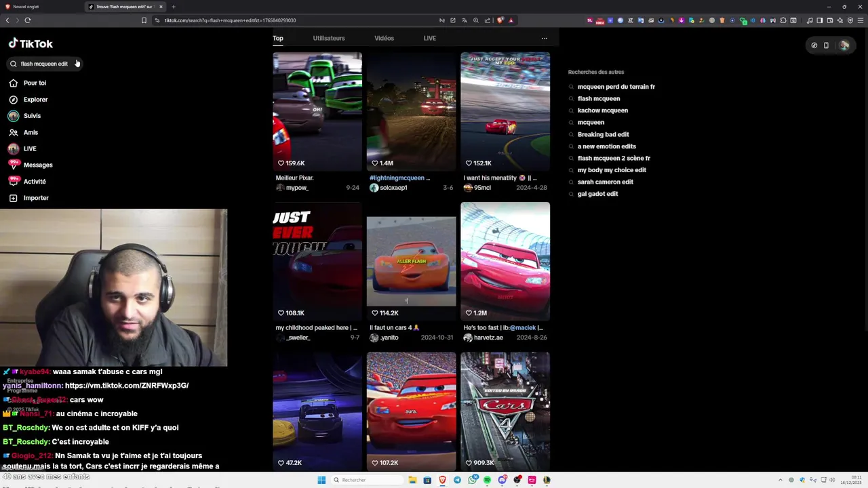Click the Windows Start button

321,480
